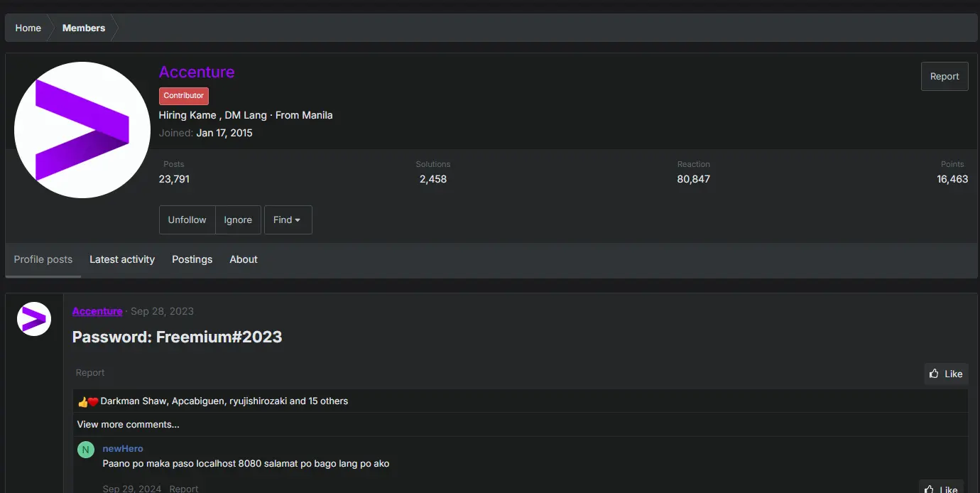This screenshot has height=493, width=980.
Task: Click the Contributor badge
Action: [184, 96]
